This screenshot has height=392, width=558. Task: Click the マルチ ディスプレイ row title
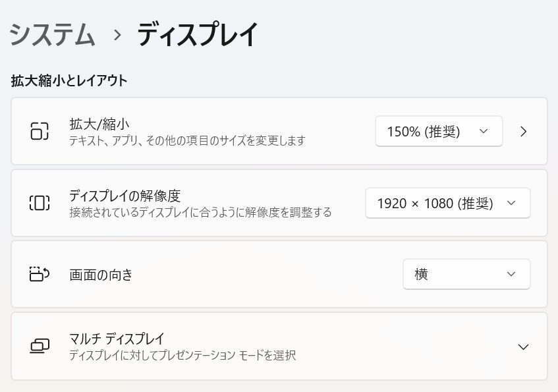(x=117, y=339)
